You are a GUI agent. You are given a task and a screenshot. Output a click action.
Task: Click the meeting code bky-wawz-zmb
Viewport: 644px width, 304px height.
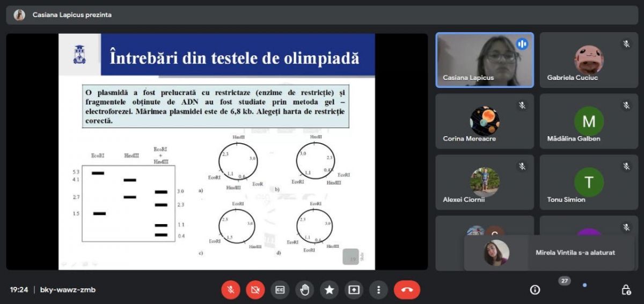[x=68, y=290]
